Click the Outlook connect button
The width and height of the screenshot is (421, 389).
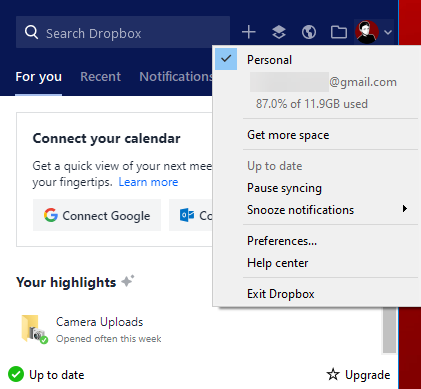coord(191,215)
